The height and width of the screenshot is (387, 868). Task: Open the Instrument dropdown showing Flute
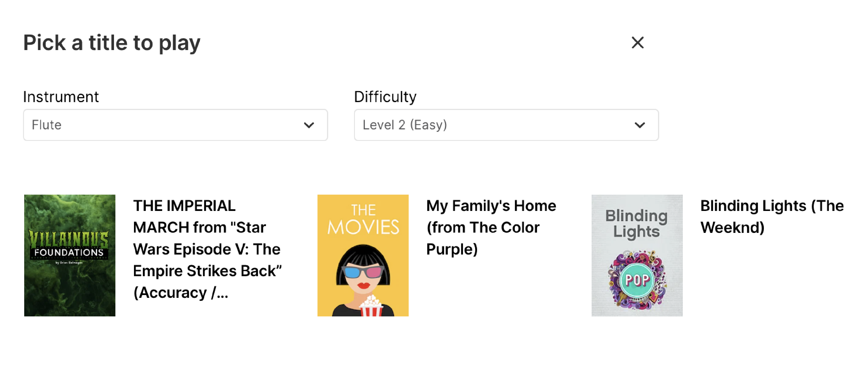pos(175,125)
